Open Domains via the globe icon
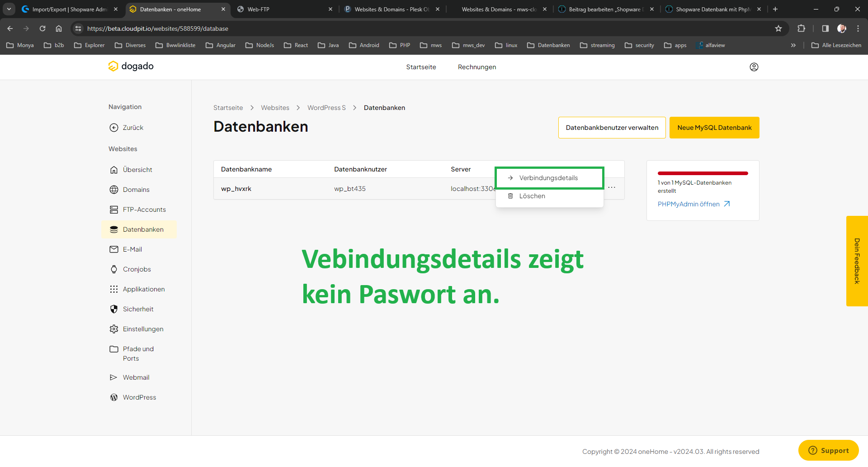This screenshot has height=467, width=868. tap(114, 190)
